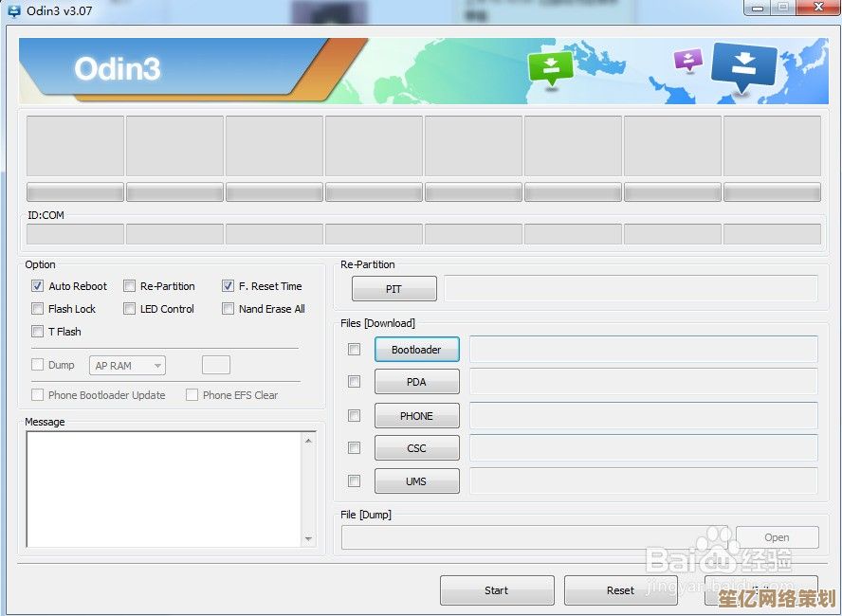Click the "Option" group label
The width and height of the screenshot is (842, 616).
(40, 264)
